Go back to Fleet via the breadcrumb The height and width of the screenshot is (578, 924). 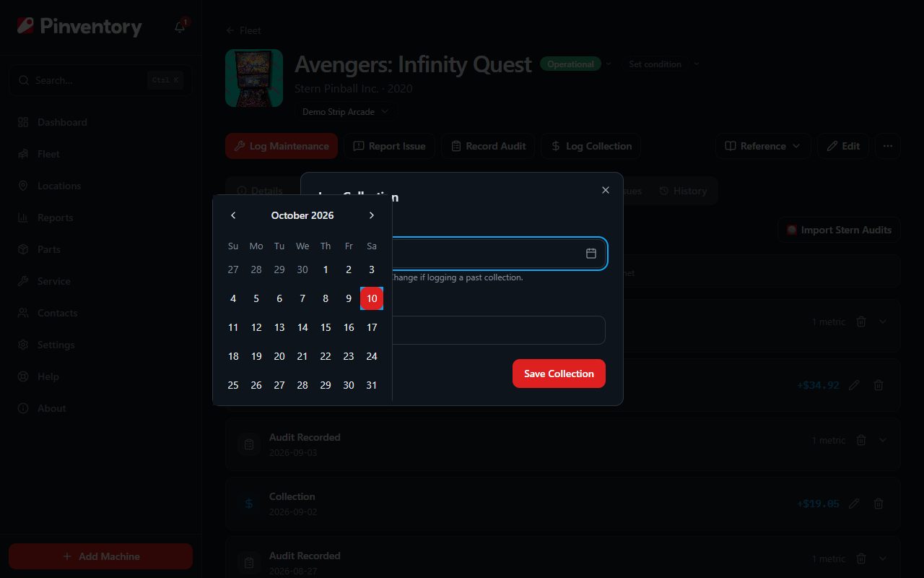243,30
